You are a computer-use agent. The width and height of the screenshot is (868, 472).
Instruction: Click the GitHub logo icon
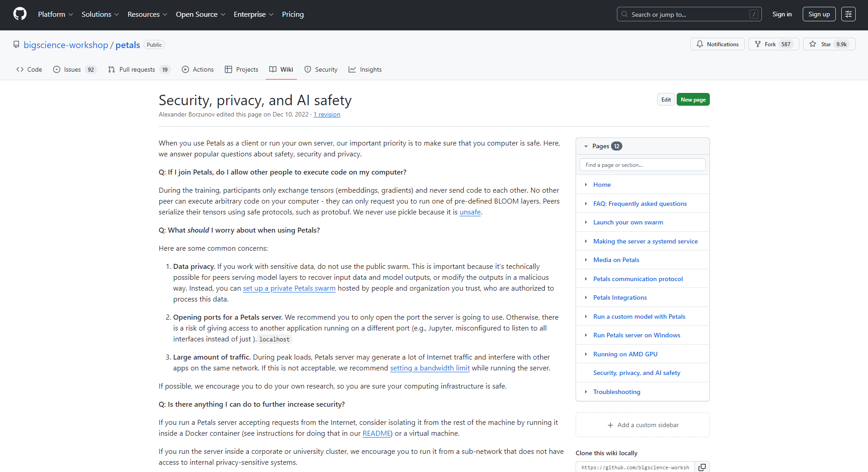pyautogui.click(x=20, y=14)
